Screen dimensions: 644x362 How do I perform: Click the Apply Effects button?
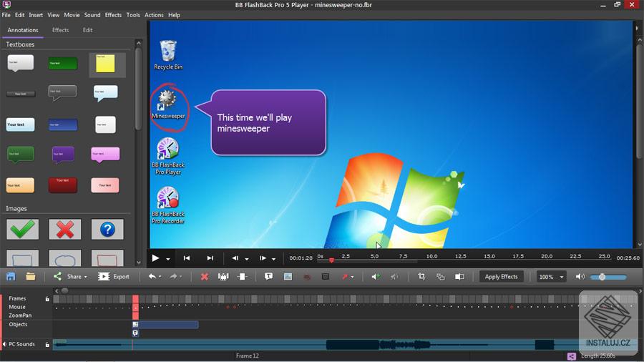tap(501, 276)
